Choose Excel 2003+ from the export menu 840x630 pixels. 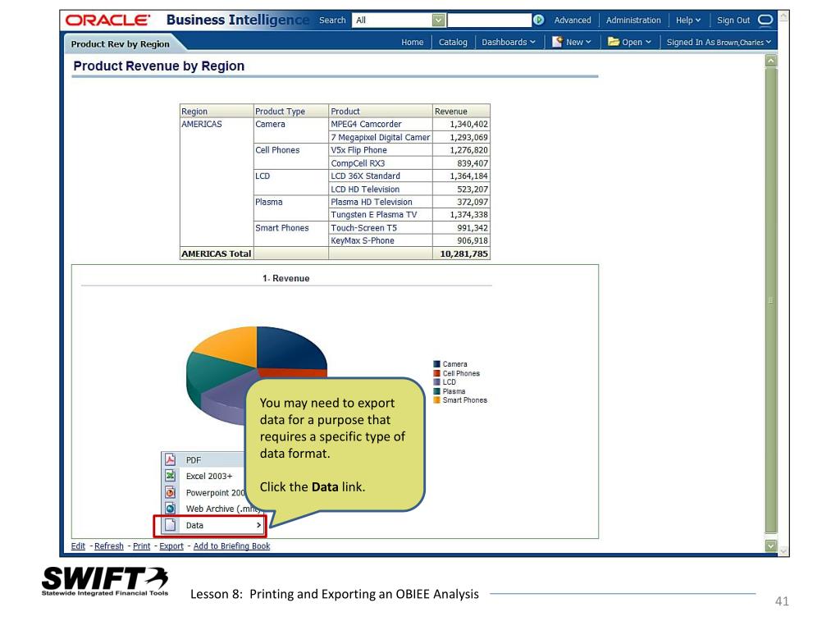209,476
